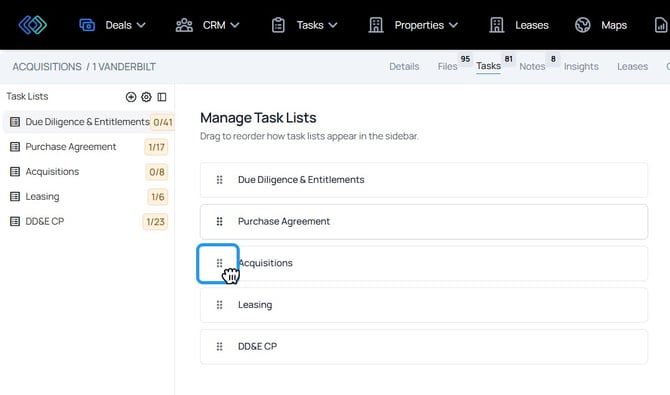This screenshot has height=395, width=670.
Task: Add a new task list with plus icon
Action: 131,97
